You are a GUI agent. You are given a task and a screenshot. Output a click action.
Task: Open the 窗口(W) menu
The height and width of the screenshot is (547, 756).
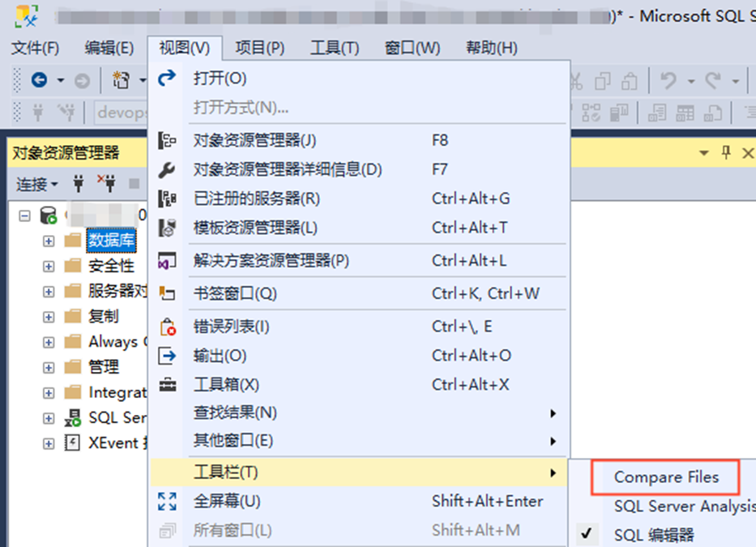pyautogui.click(x=412, y=49)
